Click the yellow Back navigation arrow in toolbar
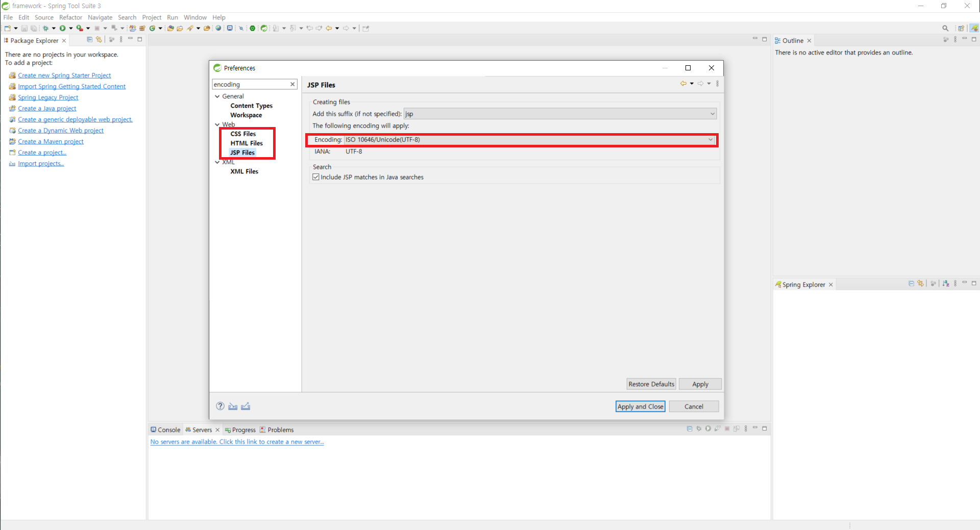This screenshot has width=980, height=530. [x=329, y=28]
